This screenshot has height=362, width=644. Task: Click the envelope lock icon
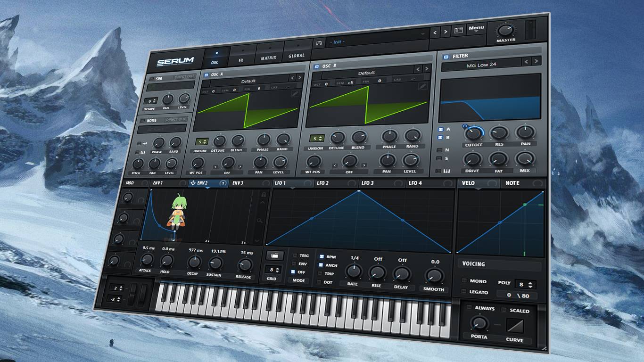pos(264,195)
